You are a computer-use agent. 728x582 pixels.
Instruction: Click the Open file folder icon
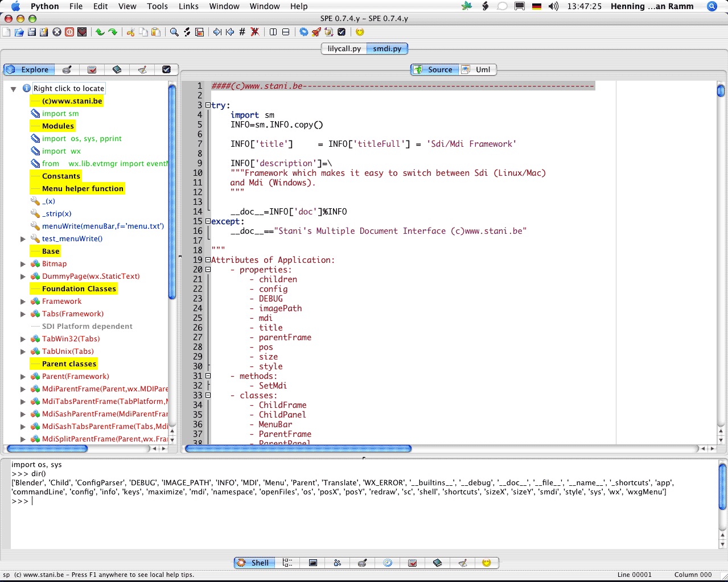[19, 32]
